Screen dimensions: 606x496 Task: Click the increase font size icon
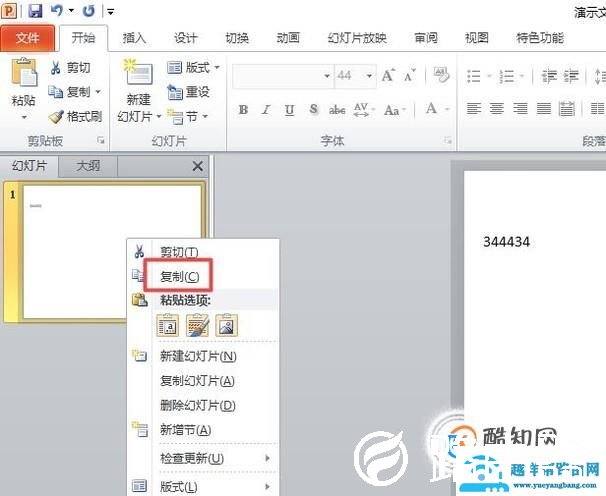coord(388,75)
